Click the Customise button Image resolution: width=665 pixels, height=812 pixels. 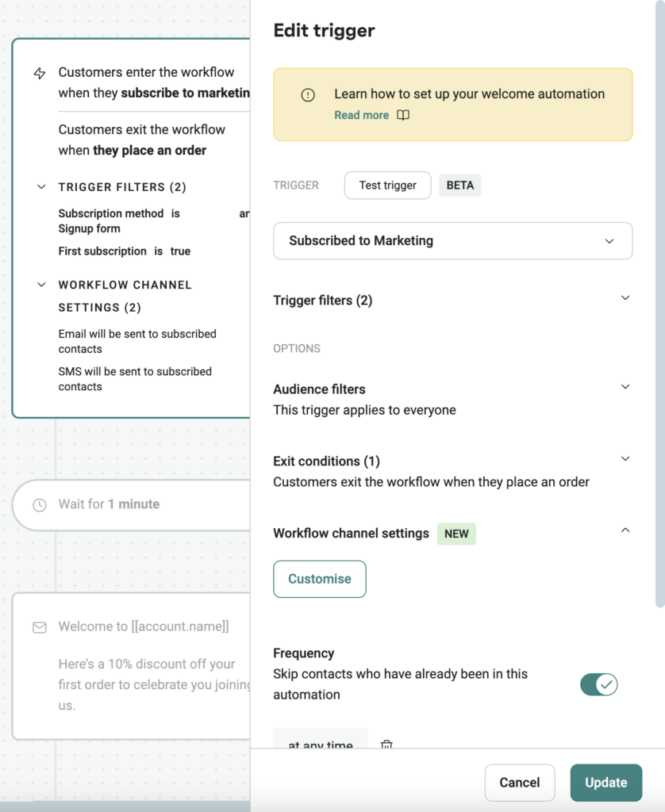point(319,579)
